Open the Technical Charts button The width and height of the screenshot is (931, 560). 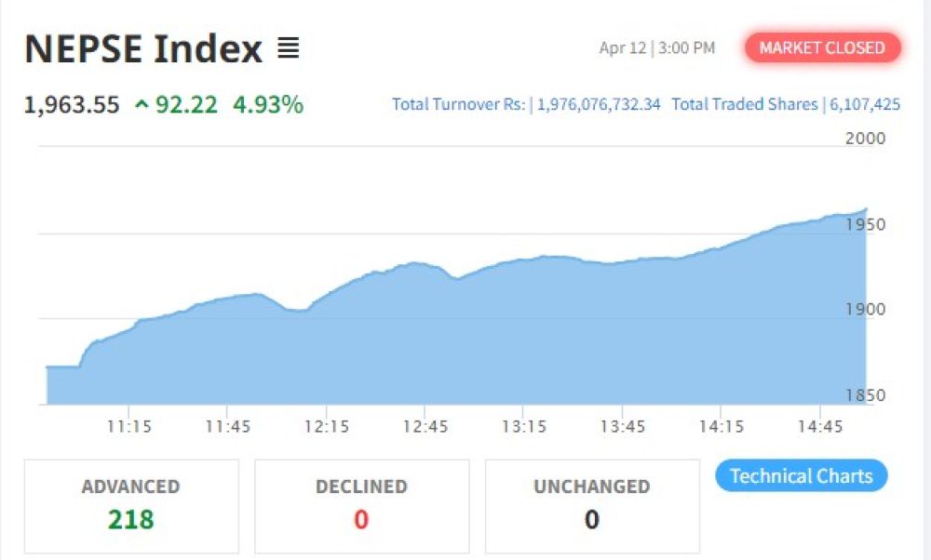pyautogui.click(x=801, y=476)
